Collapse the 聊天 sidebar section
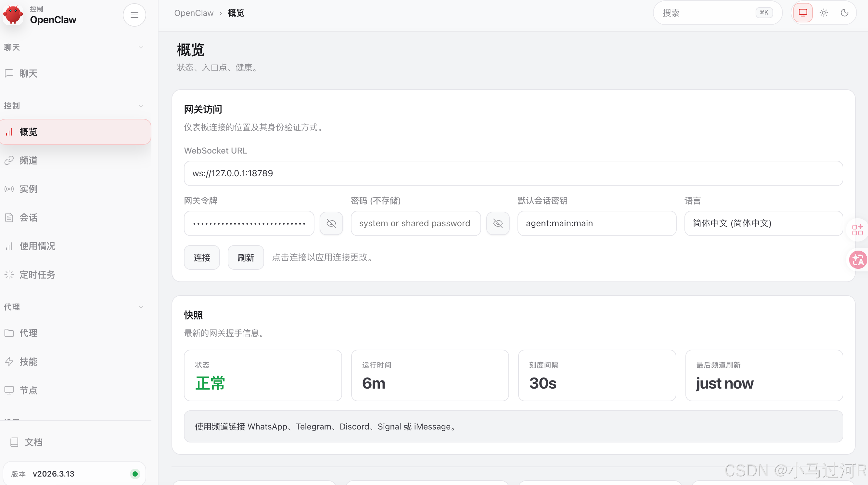 pyautogui.click(x=141, y=47)
